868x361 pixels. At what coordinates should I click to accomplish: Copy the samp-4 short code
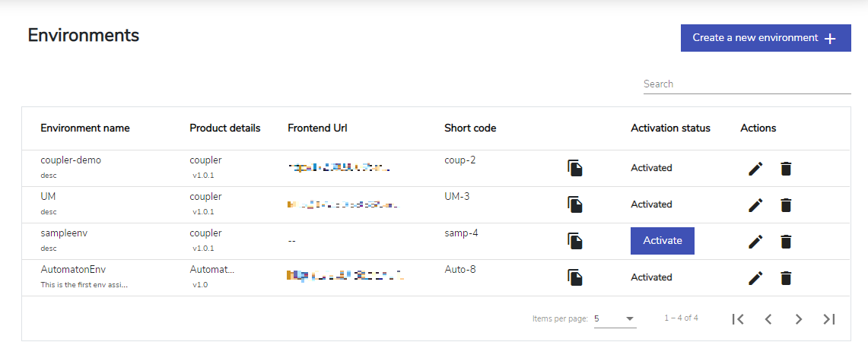(x=575, y=241)
